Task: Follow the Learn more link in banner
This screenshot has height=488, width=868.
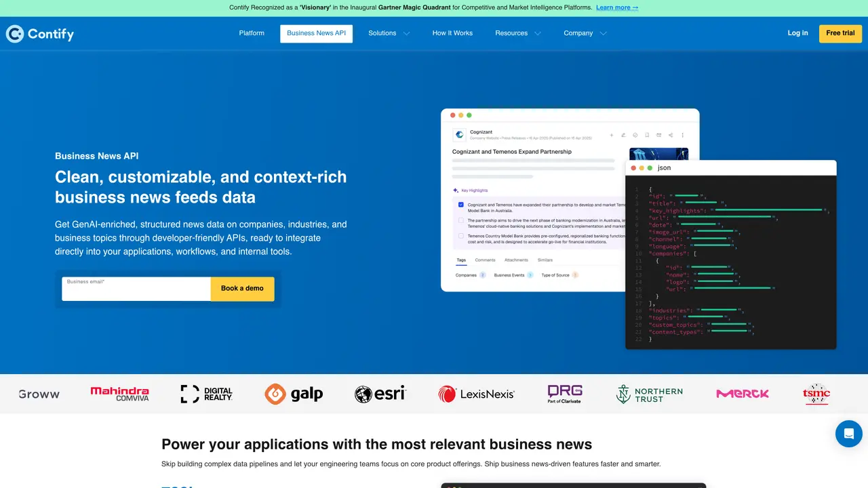Action: 617,7
